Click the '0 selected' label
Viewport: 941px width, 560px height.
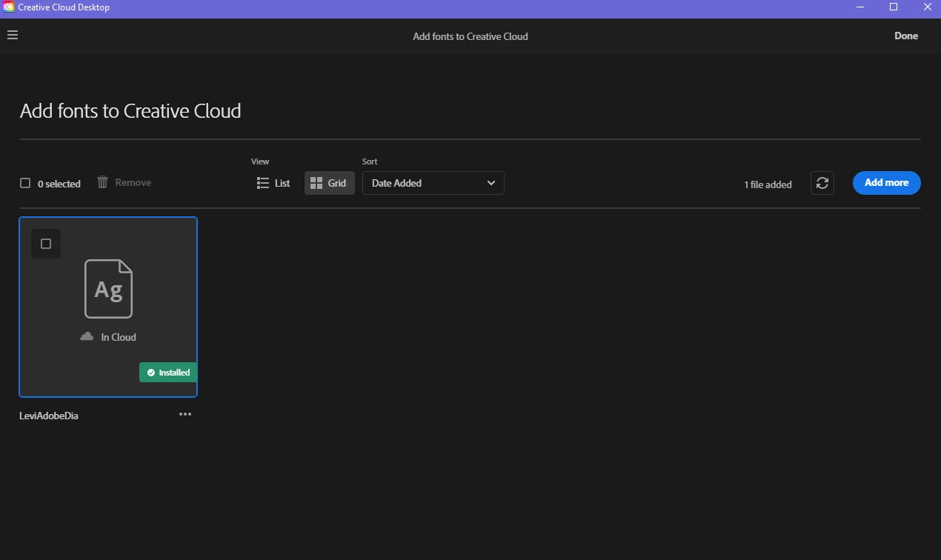[59, 184]
